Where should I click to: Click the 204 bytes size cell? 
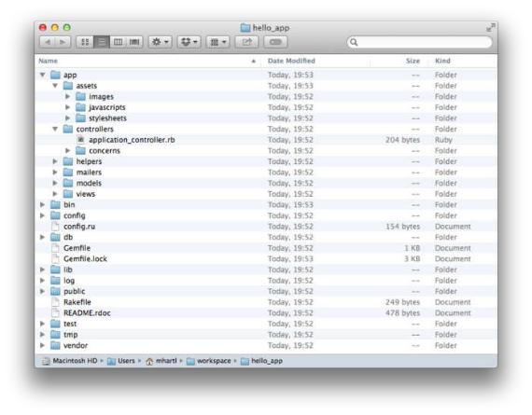[x=402, y=140]
